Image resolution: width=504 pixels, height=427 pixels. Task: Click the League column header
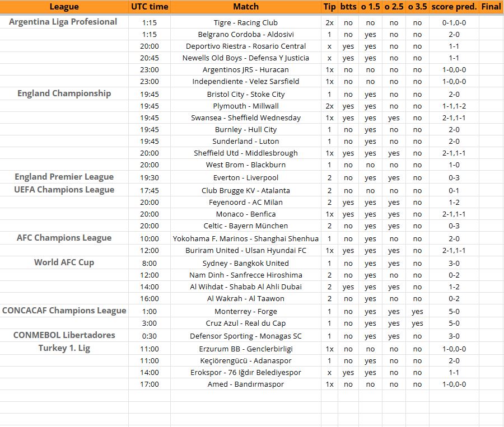pos(64,7)
